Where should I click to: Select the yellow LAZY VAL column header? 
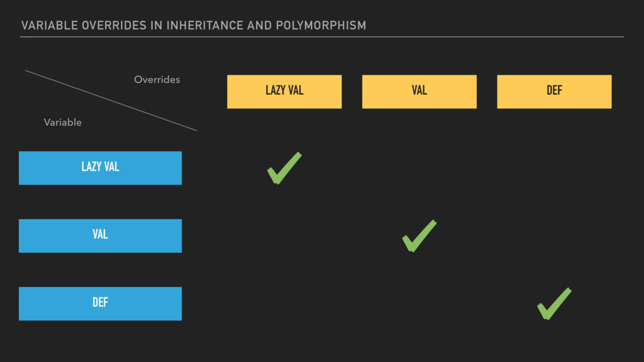point(284,92)
